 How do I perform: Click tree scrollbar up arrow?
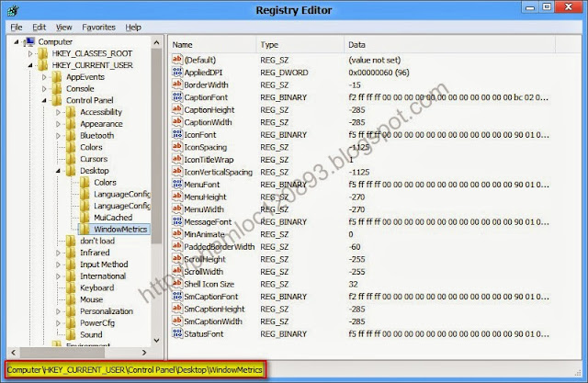pyautogui.click(x=157, y=42)
